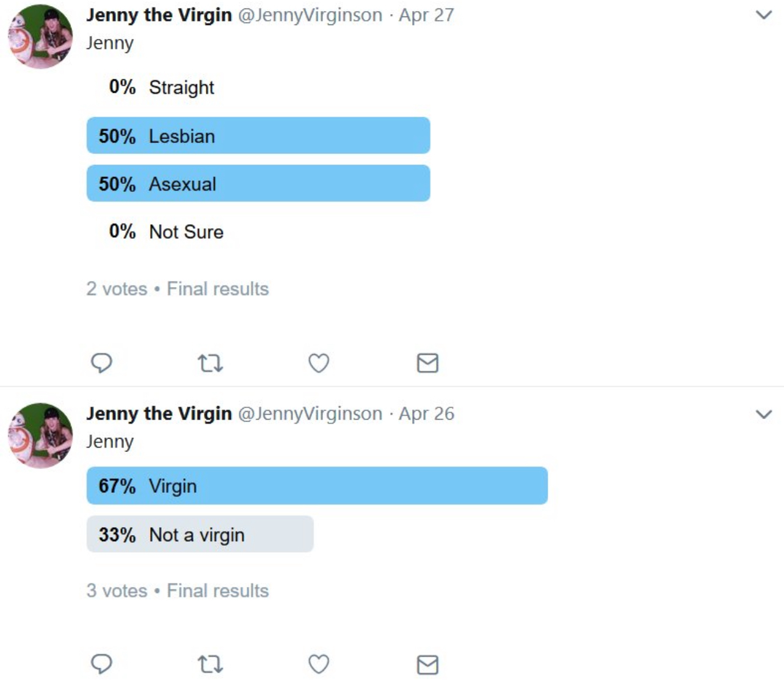Expand the Apr 26 tweet's options chevron
The image size is (784, 681).
(764, 414)
